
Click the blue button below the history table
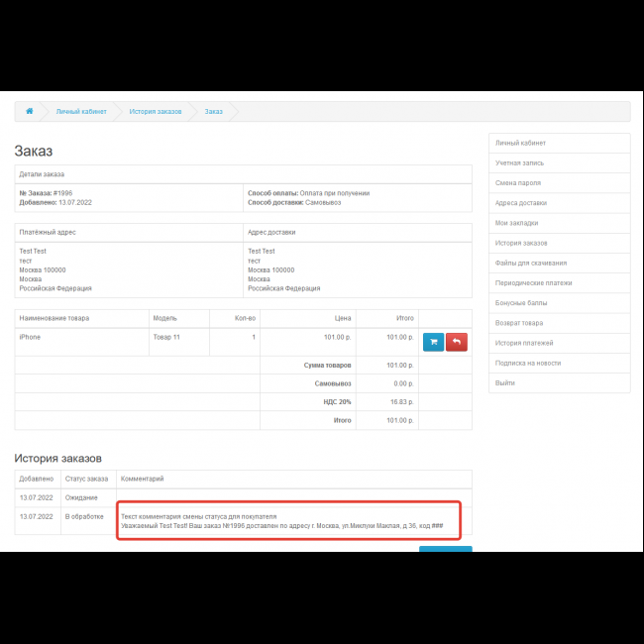[x=445, y=548]
